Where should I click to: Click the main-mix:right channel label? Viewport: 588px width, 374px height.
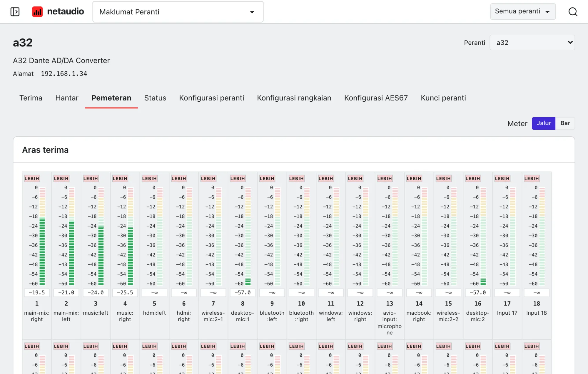coord(37,316)
